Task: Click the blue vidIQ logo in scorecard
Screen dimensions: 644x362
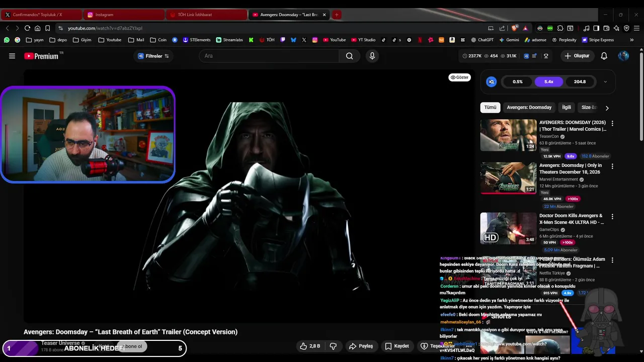Action: click(x=492, y=81)
